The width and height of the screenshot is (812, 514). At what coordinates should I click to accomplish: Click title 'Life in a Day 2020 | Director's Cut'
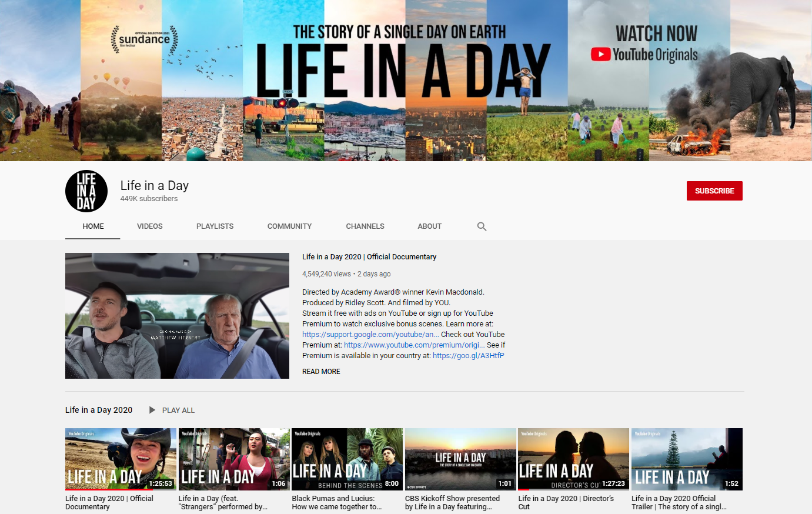coord(566,502)
